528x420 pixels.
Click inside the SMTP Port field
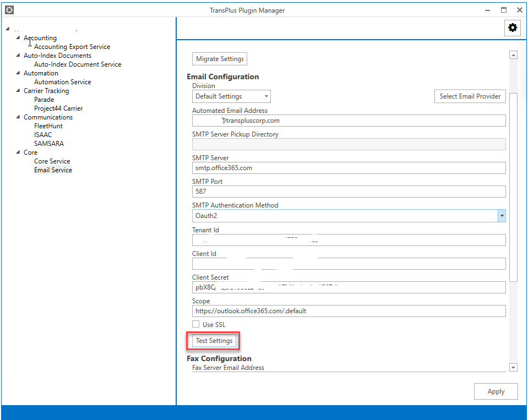349,192
